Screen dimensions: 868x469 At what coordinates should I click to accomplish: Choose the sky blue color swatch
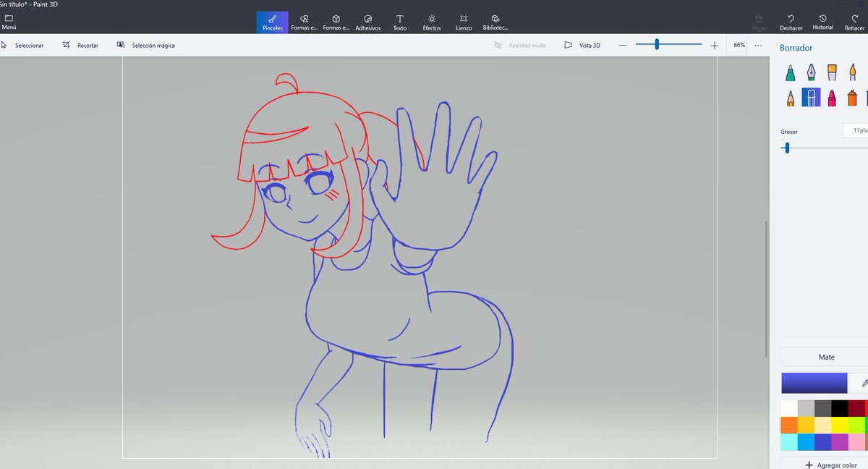tap(806, 441)
